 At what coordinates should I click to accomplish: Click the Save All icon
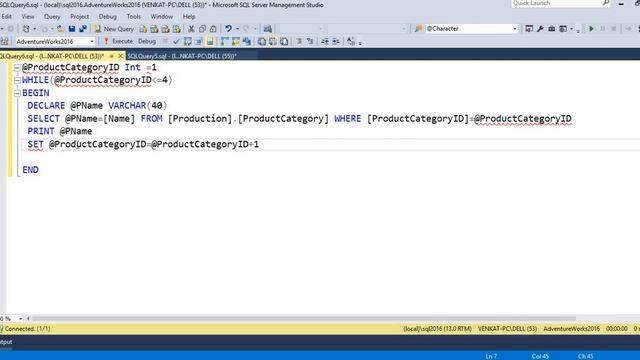point(83,29)
